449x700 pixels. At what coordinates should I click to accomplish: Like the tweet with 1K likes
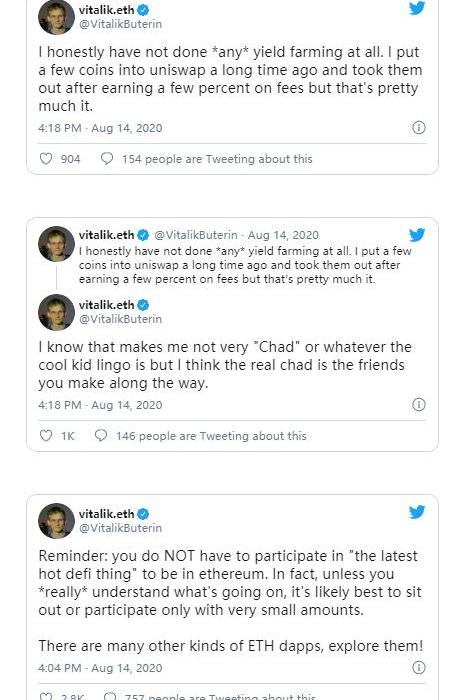point(46,435)
